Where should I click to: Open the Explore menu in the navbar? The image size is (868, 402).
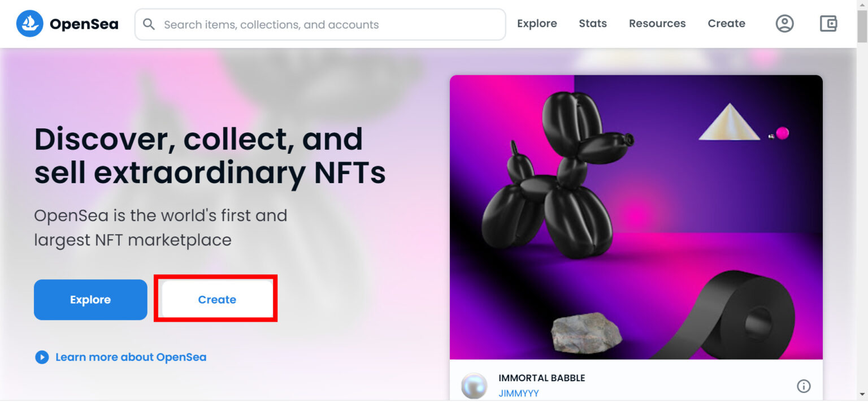click(x=537, y=24)
